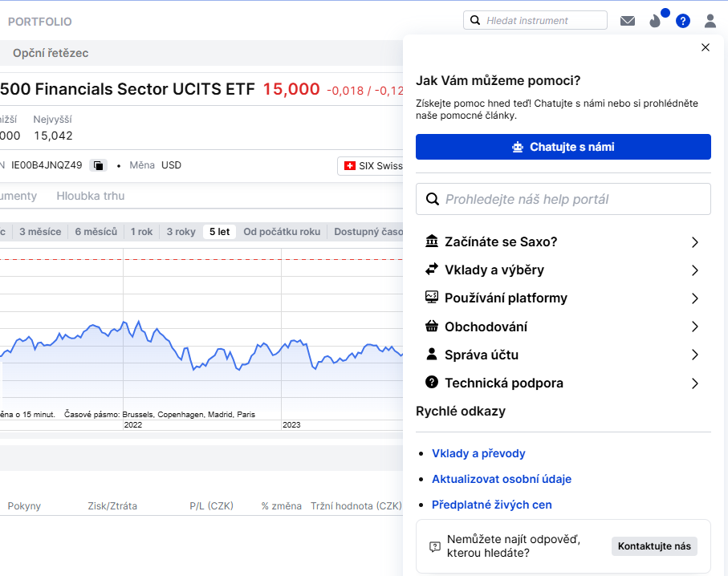Click the % změna column header
The width and height of the screenshot is (728, 576).
[282, 506]
